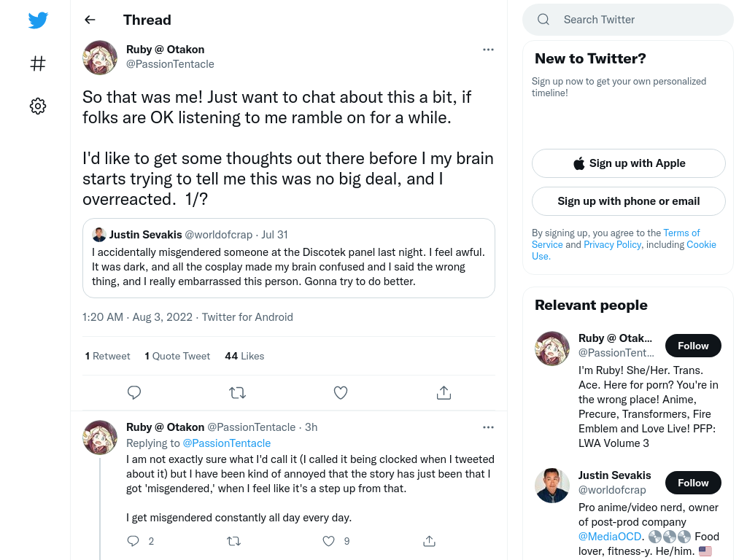Open more options on the reply tweet
747x560 pixels.
point(488,427)
